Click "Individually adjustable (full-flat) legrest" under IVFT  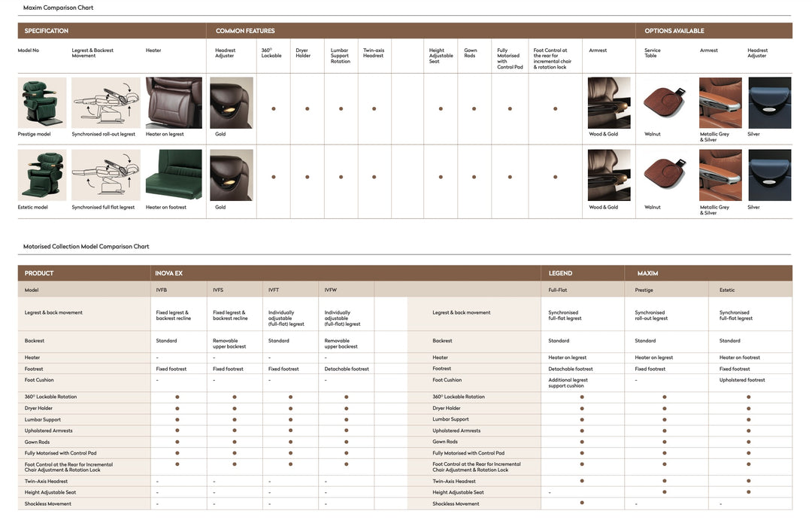pyautogui.click(x=286, y=318)
